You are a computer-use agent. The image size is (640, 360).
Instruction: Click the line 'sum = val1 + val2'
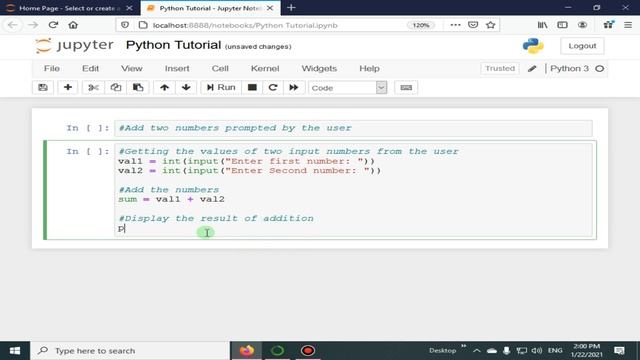[x=171, y=199]
